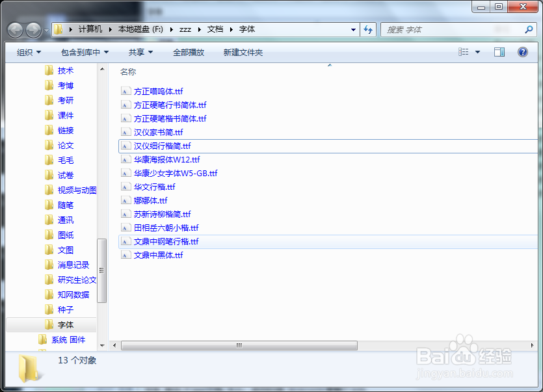Click the file list scroll right arrow
The image size is (543, 392).
coord(532,345)
